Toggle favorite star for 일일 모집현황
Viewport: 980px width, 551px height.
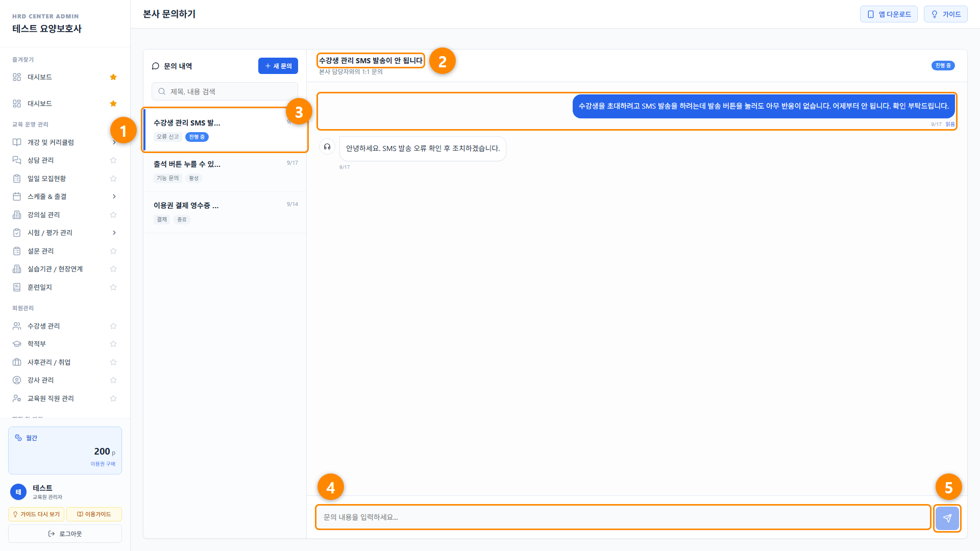pyautogui.click(x=113, y=179)
